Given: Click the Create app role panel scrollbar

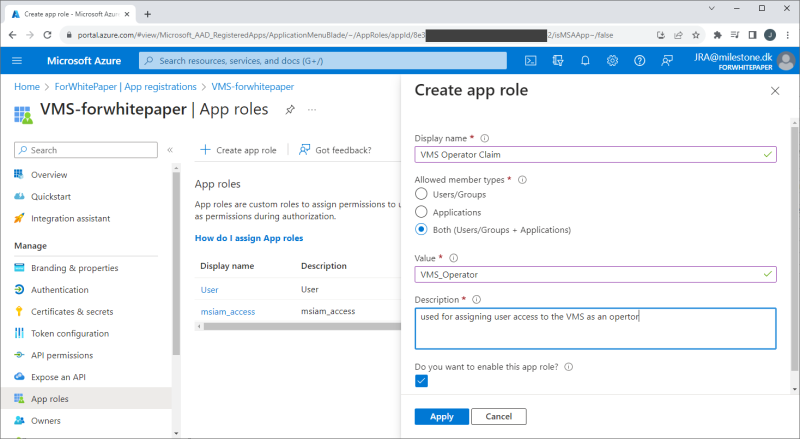Looking at the screenshot, I should [x=794, y=250].
